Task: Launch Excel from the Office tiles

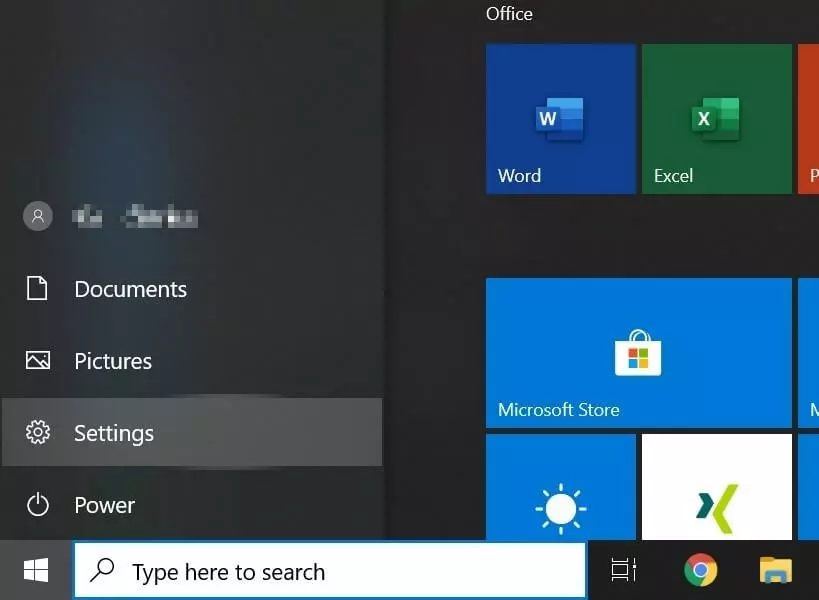Action: (716, 118)
